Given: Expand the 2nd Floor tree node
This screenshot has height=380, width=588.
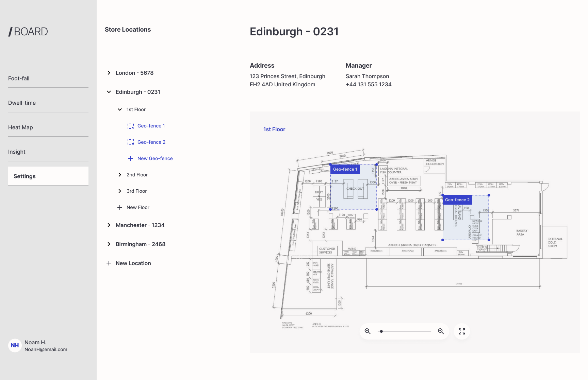Looking at the screenshot, I should coord(120,175).
